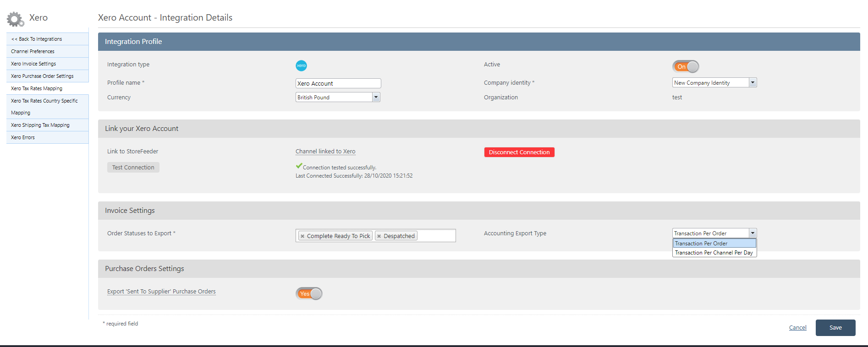Click the Last Connected Successfully timestamp
This screenshot has height=347, width=868.
354,176
